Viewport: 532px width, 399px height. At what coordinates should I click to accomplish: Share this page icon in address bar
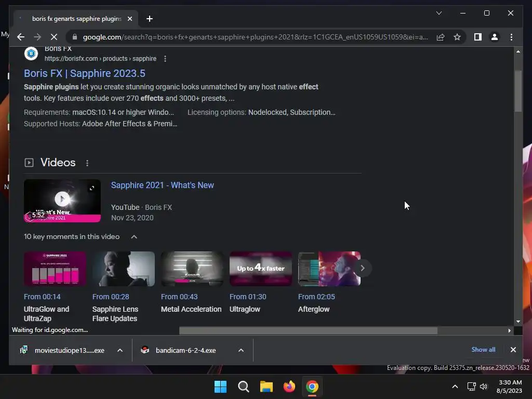(x=441, y=37)
